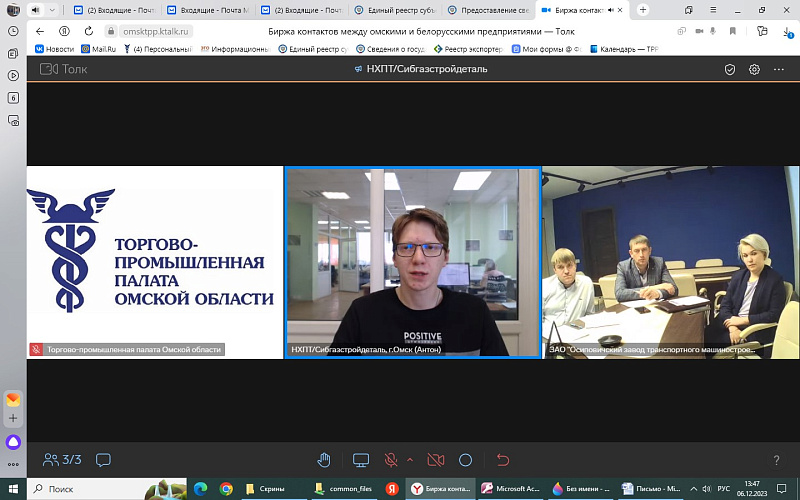
Task: Open the tab overview button
Action: coord(689,10)
